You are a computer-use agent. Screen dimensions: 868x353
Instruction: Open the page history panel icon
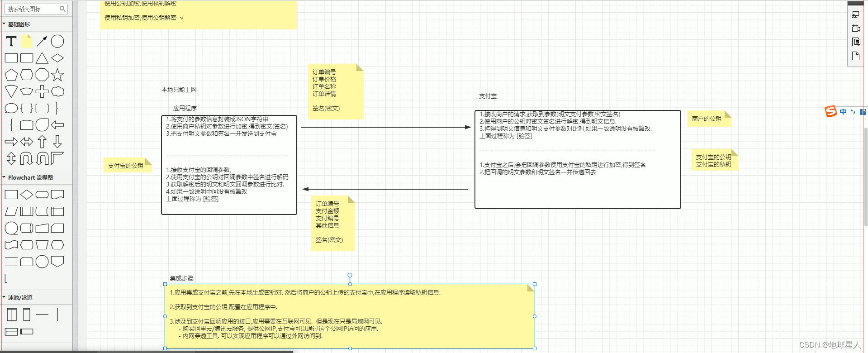855,42
